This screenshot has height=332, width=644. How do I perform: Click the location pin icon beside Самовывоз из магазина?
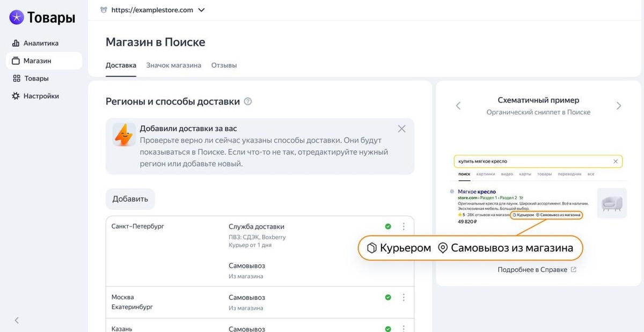coord(443,248)
